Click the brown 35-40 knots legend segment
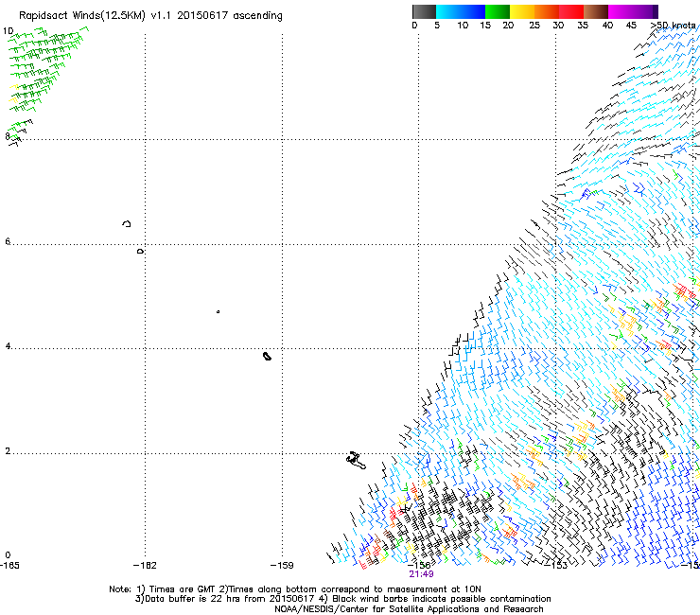700x615 pixels. (x=596, y=11)
